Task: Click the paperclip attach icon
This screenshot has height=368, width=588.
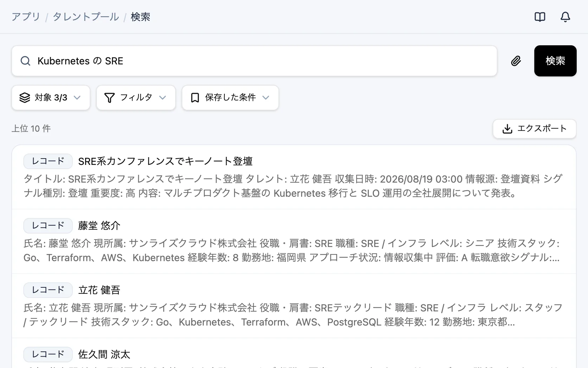Action: 516,61
